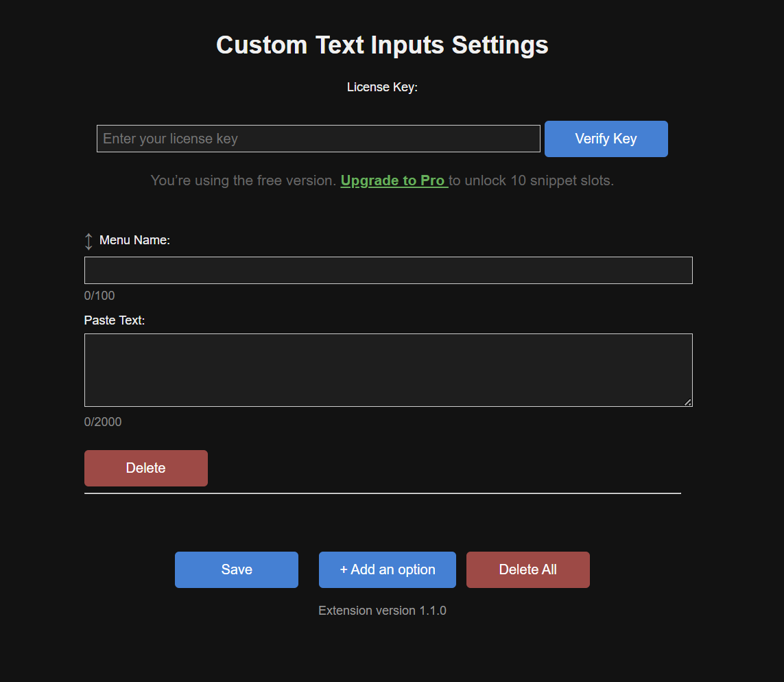
Task: Click the 0/2000 character counter
Action: [x=103, y=421]
